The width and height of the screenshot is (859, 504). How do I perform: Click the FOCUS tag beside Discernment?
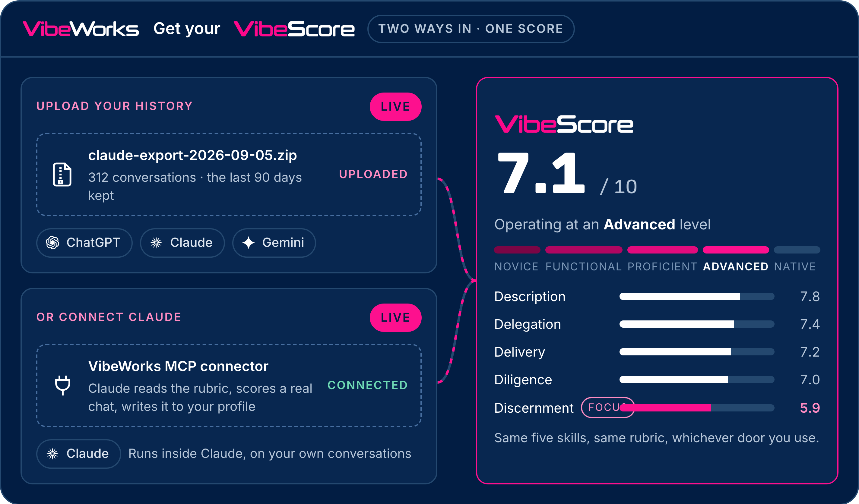(608, 408)
